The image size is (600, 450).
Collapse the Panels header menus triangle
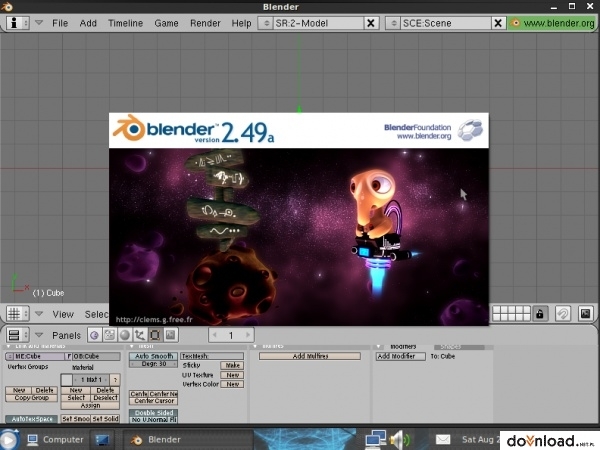point(39,335)
